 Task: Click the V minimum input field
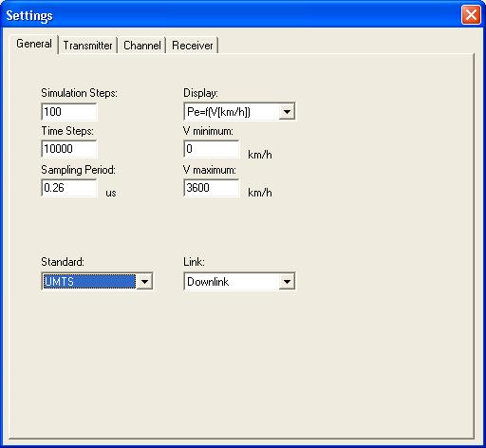point(212,149)
